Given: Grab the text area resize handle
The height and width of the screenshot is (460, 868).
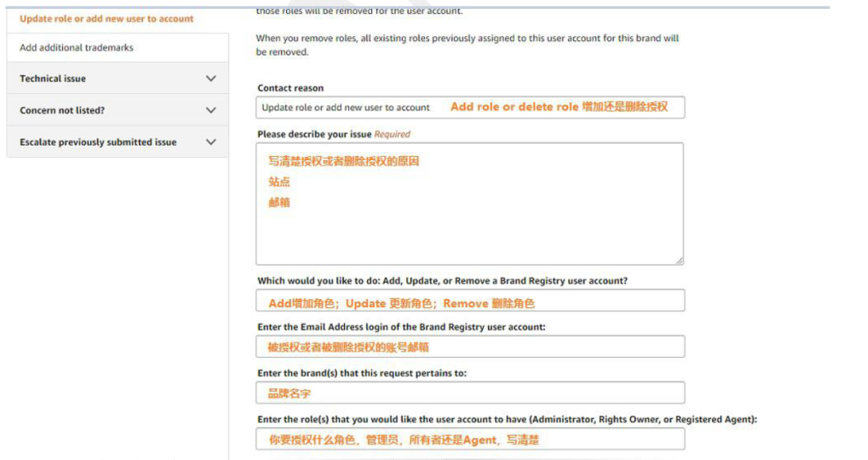Looking at the screenshot, I should tap(679, 261).
